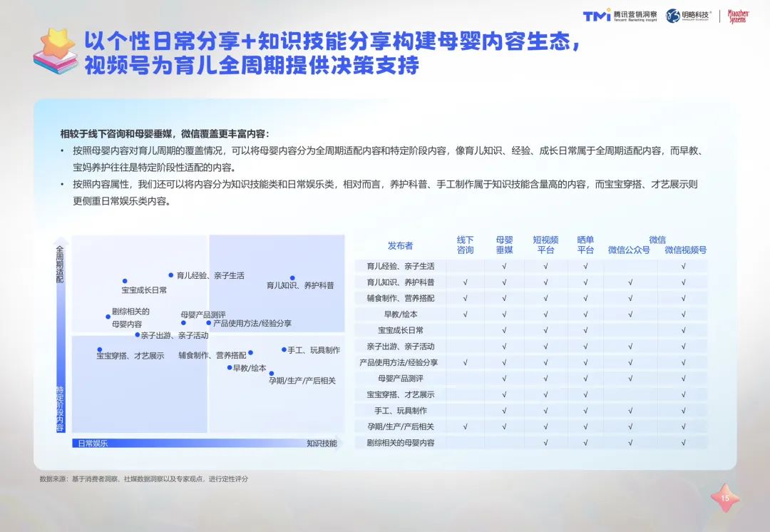Click scatter chart label 育儿知识、养护科普
The height and width of the screenshot is (532, 770).
click(300, 285)
